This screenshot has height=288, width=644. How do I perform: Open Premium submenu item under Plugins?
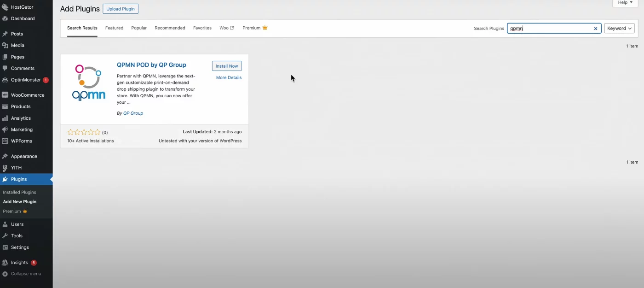15,211
